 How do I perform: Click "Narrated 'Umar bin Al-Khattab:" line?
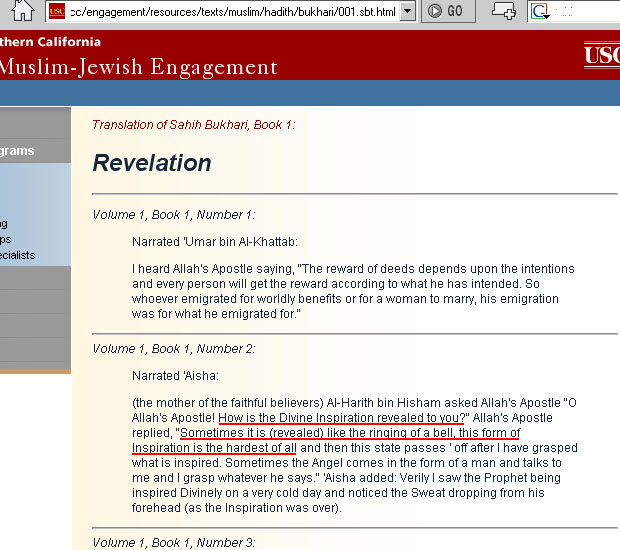click(x=215, y=242)
